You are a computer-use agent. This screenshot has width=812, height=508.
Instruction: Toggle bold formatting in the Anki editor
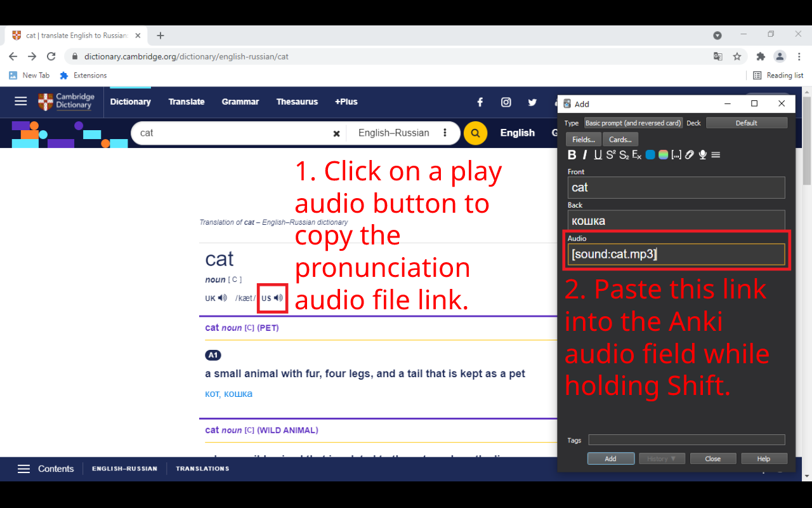point(572,154)
